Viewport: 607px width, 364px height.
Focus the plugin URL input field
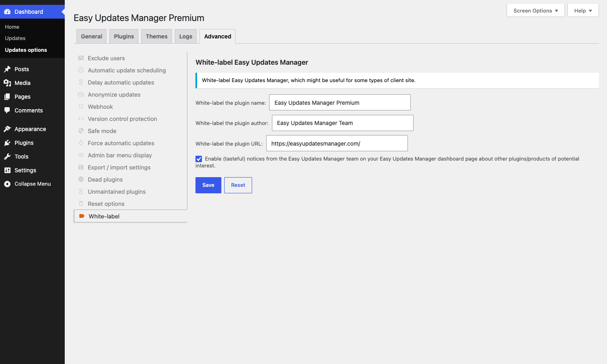point(337,143)
